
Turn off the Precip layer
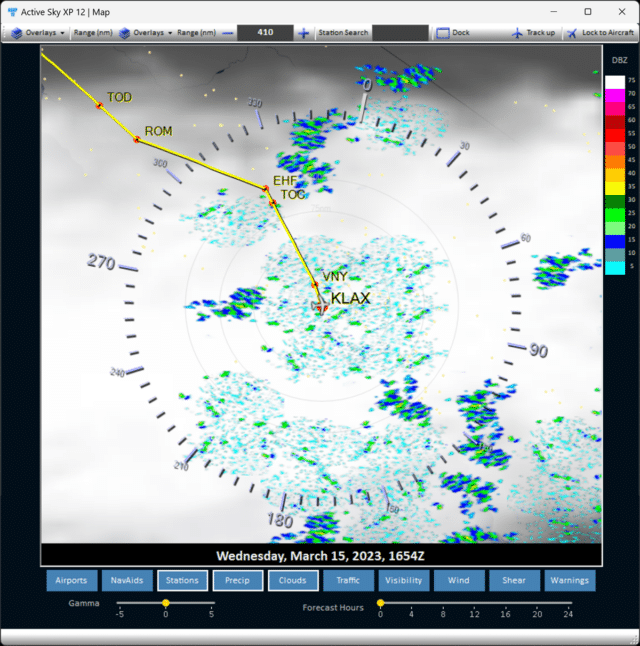[x=237, y=580]
